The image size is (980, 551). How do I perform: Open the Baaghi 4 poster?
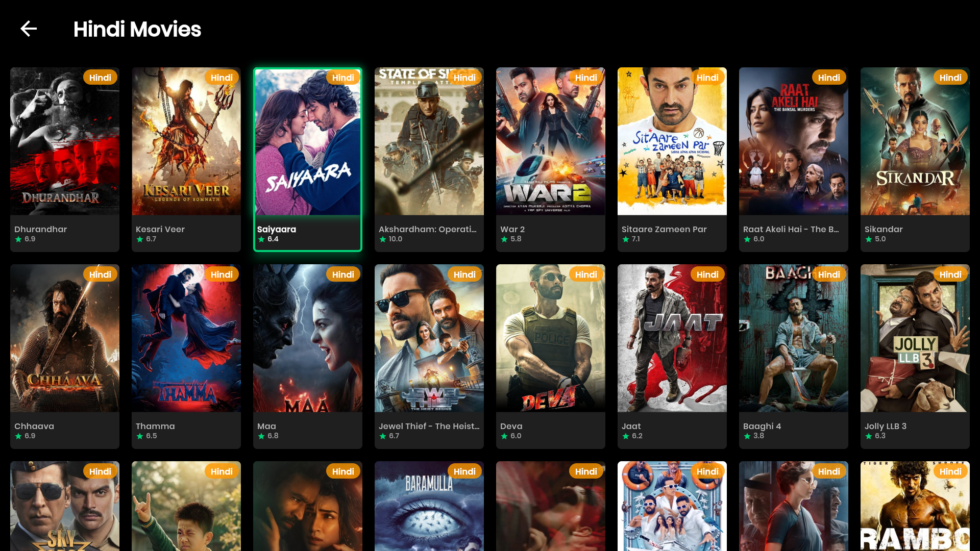[x=794, y=338]
